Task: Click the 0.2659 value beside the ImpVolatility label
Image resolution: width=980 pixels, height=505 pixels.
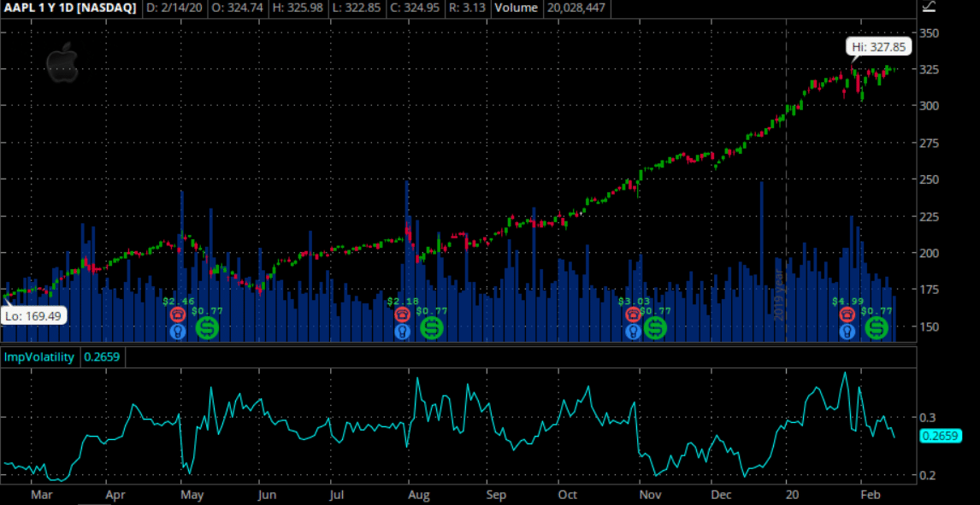Action: click(x=101, y=358)
